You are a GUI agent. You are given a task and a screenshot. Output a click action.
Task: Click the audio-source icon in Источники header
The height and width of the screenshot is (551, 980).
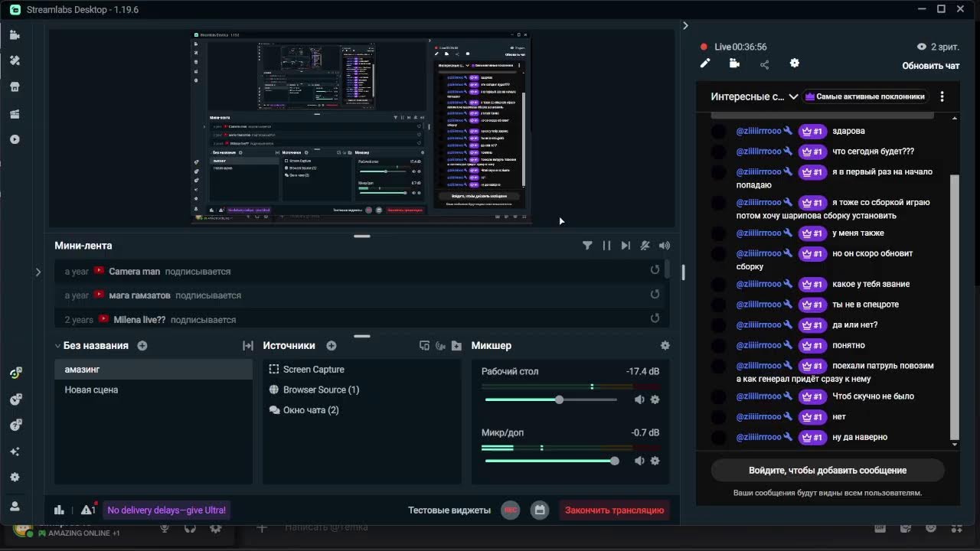tap(440, 346)
